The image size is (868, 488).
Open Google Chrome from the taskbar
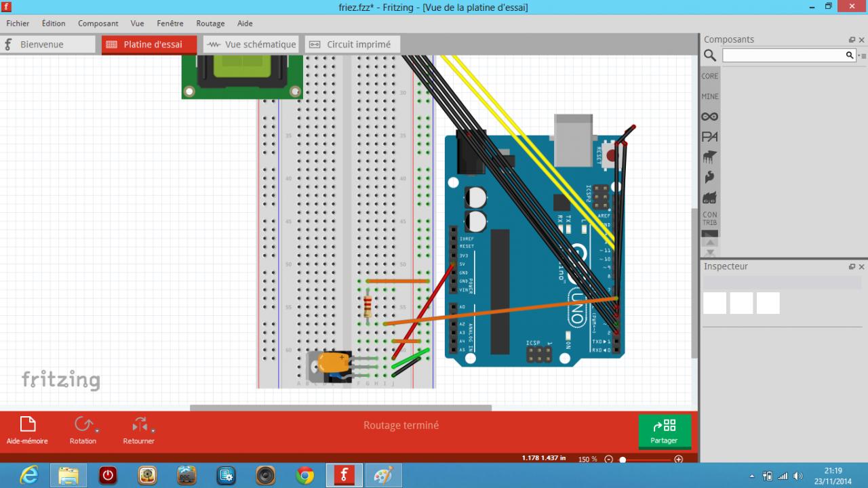(x=304, y=476)
